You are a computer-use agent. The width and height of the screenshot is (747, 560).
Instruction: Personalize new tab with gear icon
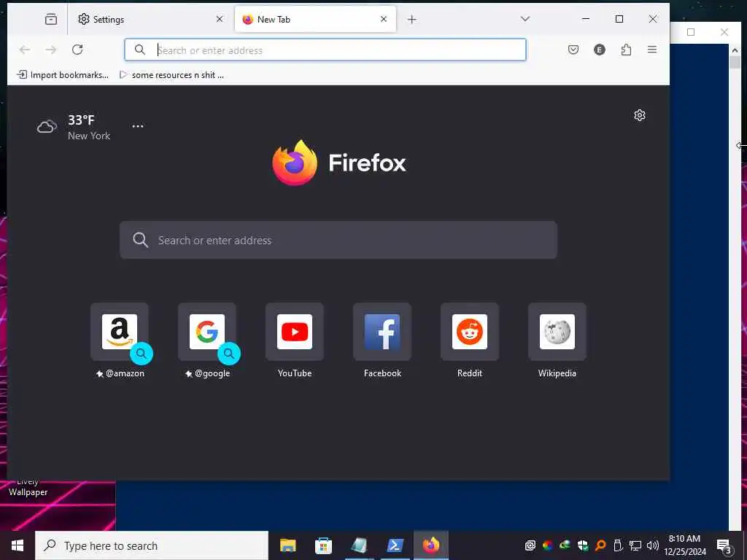pyautogui.click(x=639, y=115)
